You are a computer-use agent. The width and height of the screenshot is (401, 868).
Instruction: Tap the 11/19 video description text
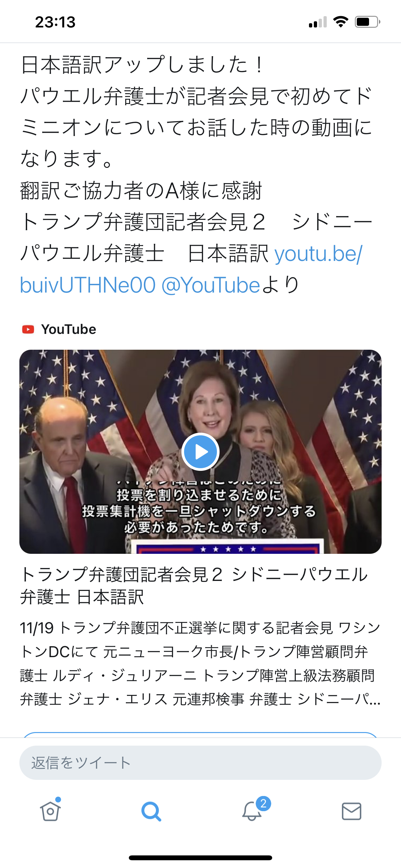click(x=200, y=664)
